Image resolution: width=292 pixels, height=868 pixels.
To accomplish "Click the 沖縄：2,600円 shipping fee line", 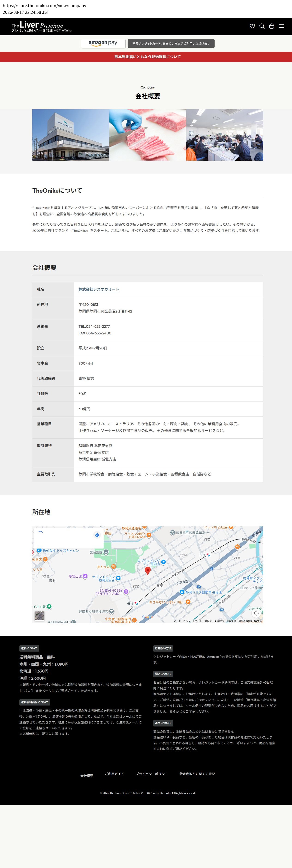I will [32, 678].
